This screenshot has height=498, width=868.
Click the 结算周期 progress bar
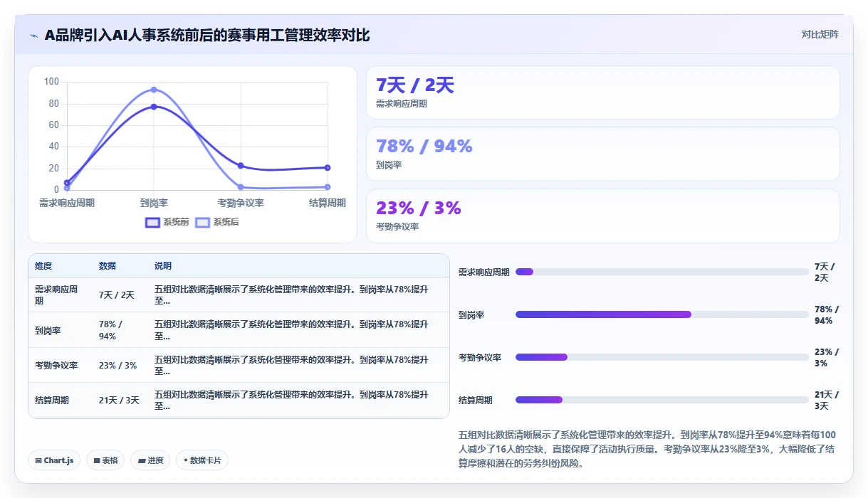click(662, 400)
